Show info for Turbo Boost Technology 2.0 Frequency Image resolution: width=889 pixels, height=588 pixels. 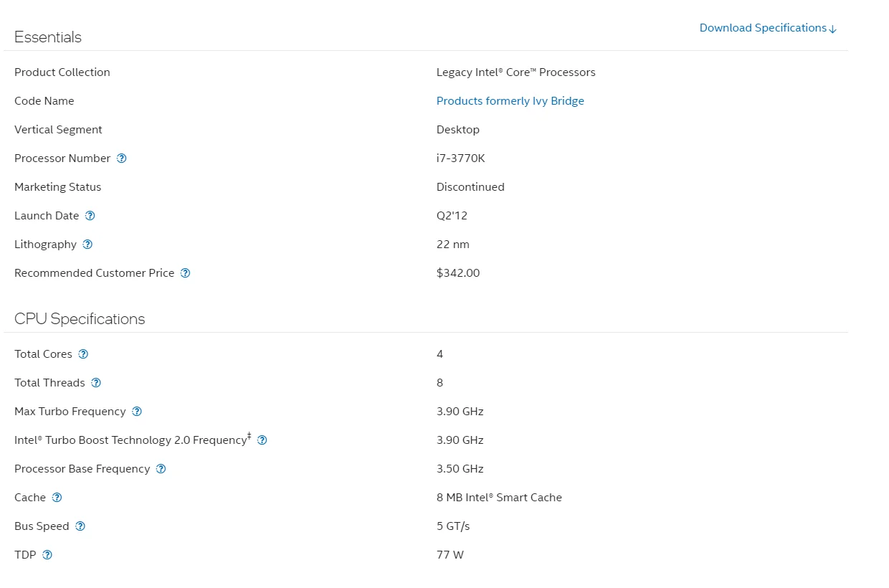262,440
